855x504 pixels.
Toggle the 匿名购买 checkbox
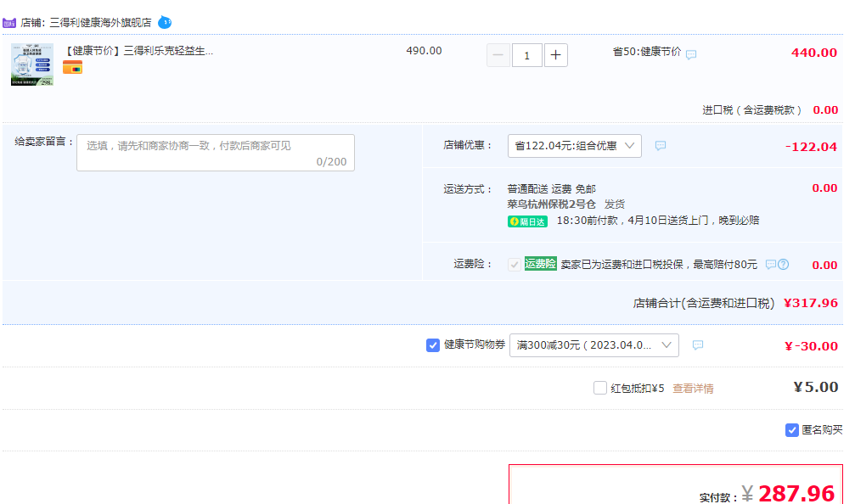click(x=792, y=430)
